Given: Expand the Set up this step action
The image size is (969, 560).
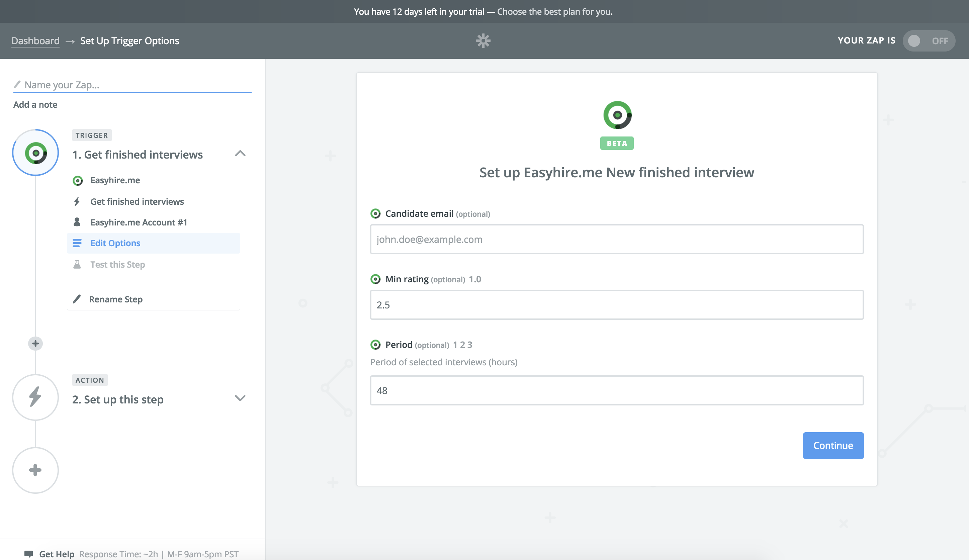Looking at the screenshot, I should point(240,398).
